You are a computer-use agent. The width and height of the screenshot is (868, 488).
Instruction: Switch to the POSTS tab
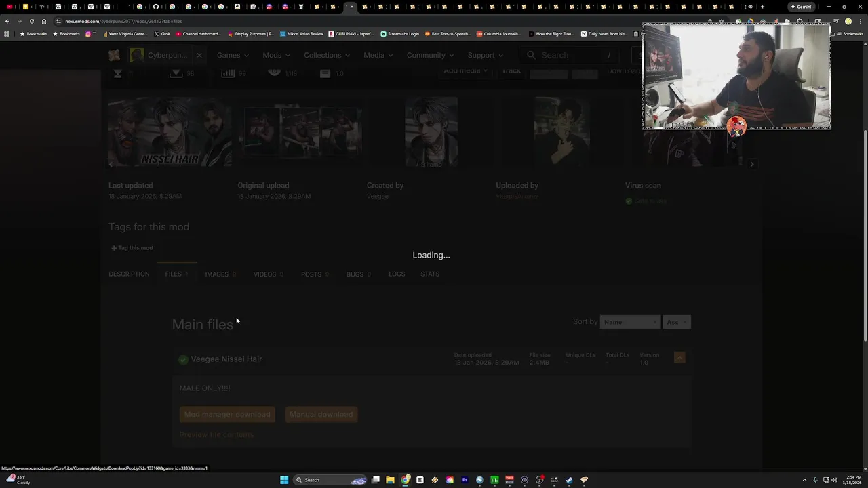[315, 274]
